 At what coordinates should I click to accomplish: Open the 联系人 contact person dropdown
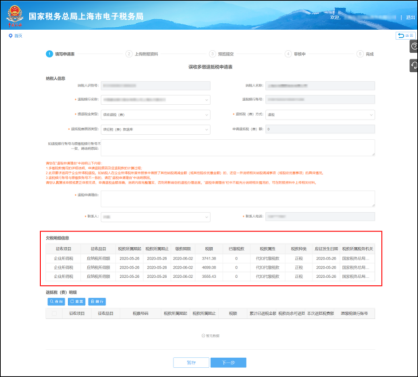point(156,217)
